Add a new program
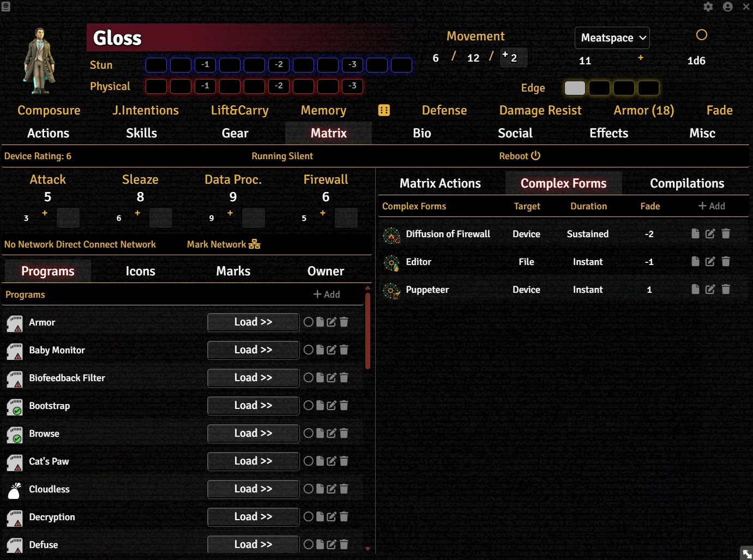 (x=327, y=294)
